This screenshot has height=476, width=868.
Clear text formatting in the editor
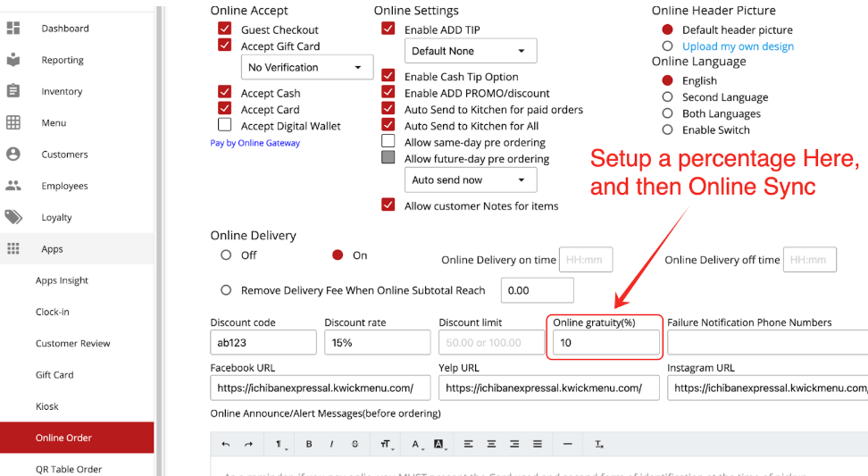pos(599,444)
